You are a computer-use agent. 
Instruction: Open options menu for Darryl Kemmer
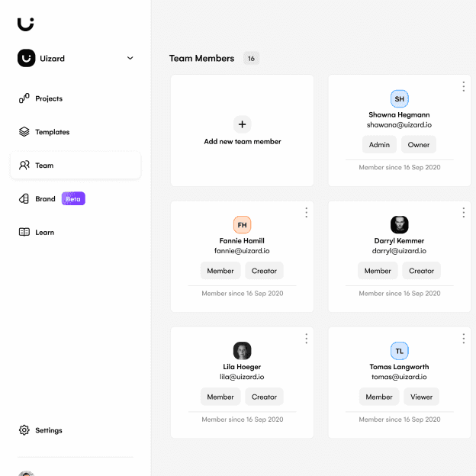463,213
